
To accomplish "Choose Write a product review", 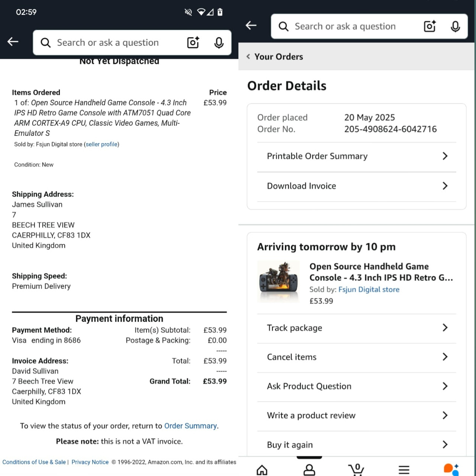I will tap(357, 415).
